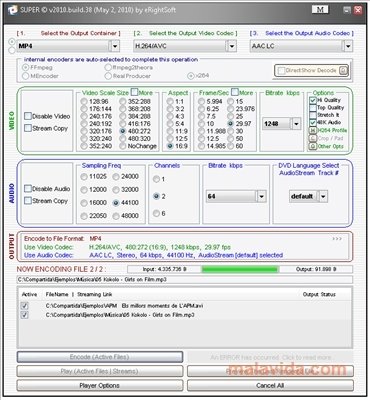Select the ffmpeg2theora encoder radio

pos(108,67)
